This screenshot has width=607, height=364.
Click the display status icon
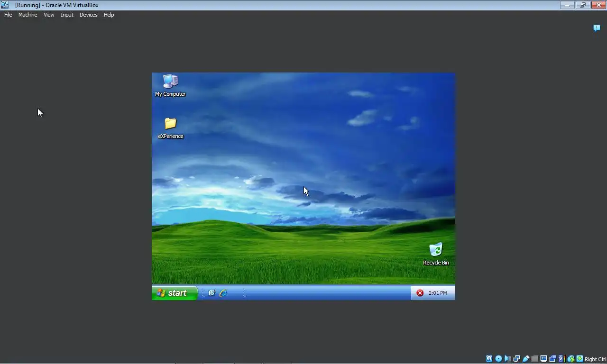pos(544,359)
